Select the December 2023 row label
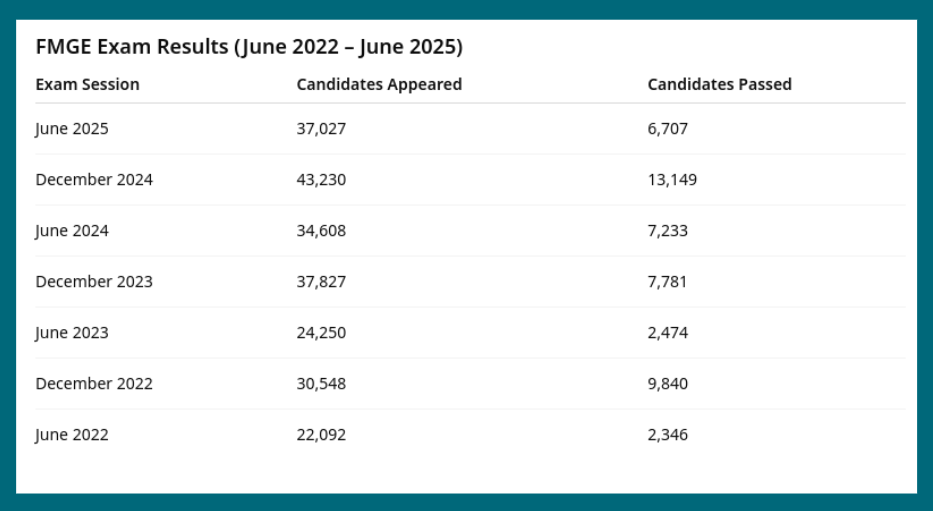 point(94,282)
